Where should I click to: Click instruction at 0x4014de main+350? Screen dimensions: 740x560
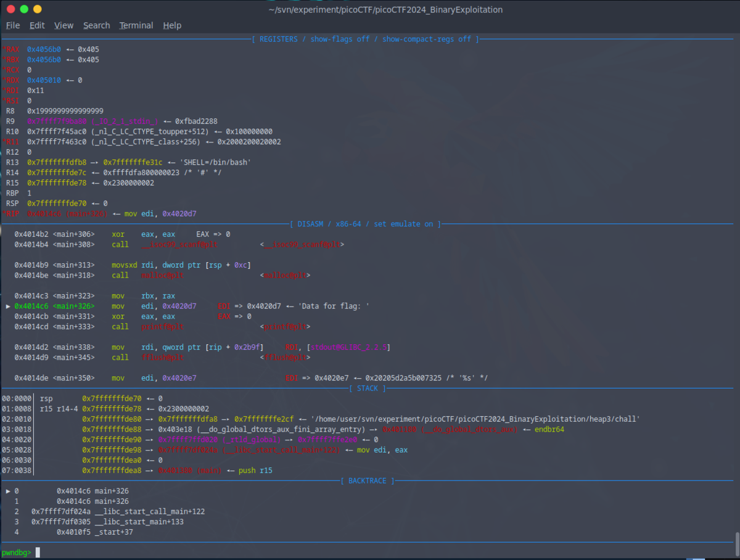coord(252,378)
